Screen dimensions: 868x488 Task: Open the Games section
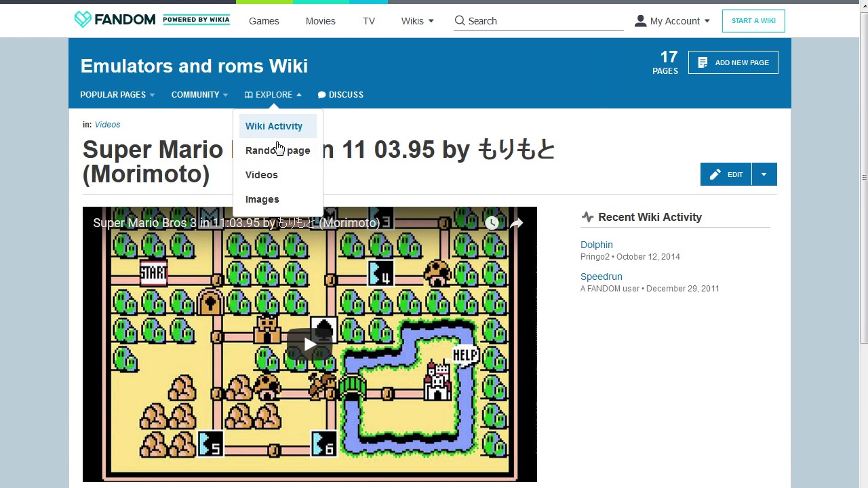pyautogui.click(x=264, y=21)
